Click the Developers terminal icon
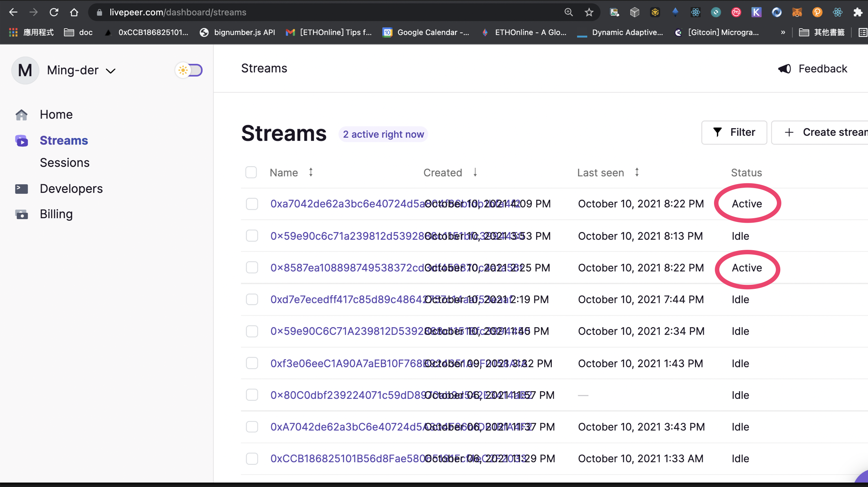 (22, 189)
